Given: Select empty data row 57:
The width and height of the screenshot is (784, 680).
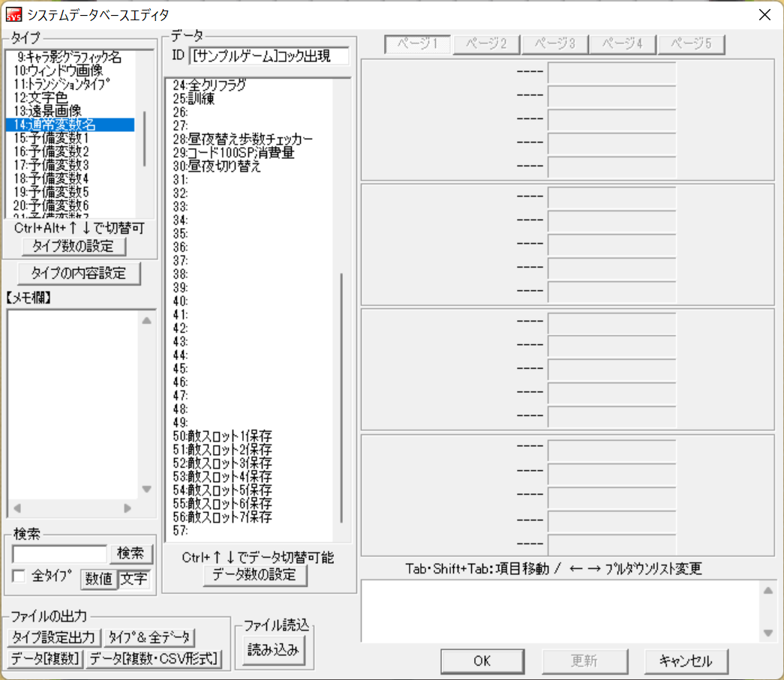Looking at the screenshot, I should pyautogui.click(x=249, y=531).
